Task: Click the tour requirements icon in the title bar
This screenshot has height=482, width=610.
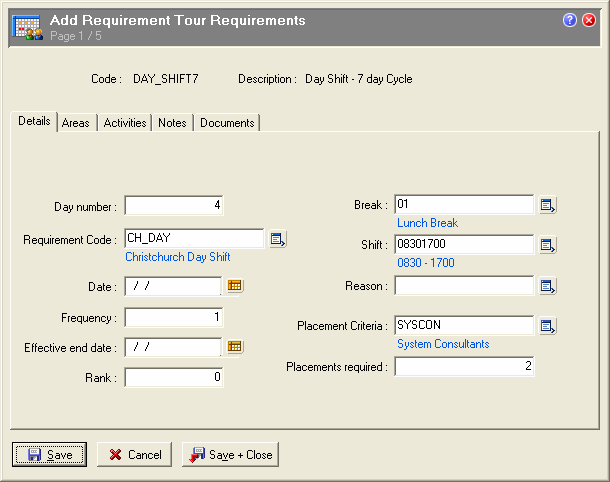Action: pyautogui.click(x=27, y=27)
